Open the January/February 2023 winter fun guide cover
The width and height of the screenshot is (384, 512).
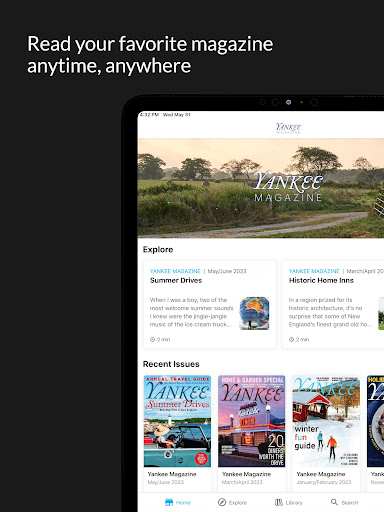tap(326, 421)
